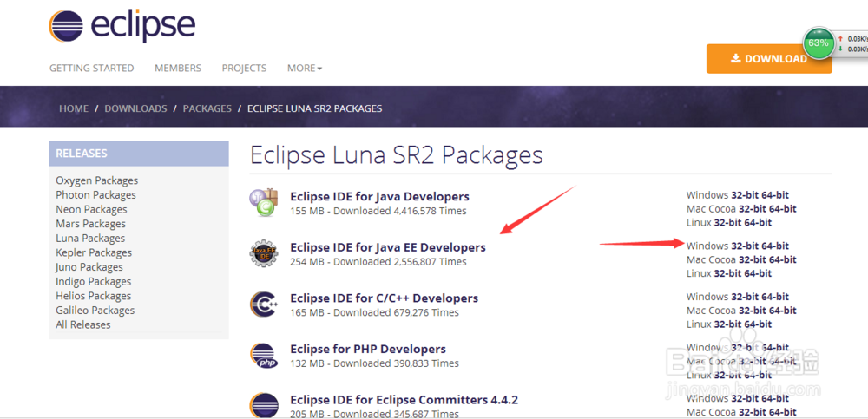Open the PROJECTS menu item
The width and height of the screenshot is (868, 419).
244,68
